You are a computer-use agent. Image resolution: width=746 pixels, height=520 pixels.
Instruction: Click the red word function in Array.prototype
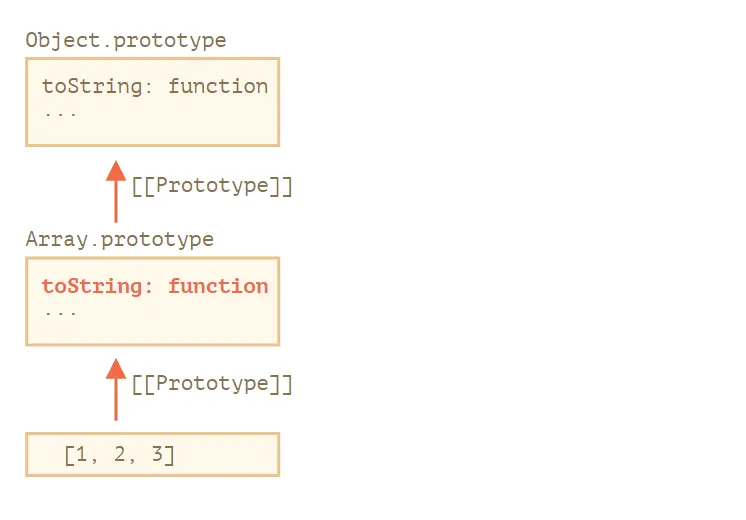click(218, 286)
